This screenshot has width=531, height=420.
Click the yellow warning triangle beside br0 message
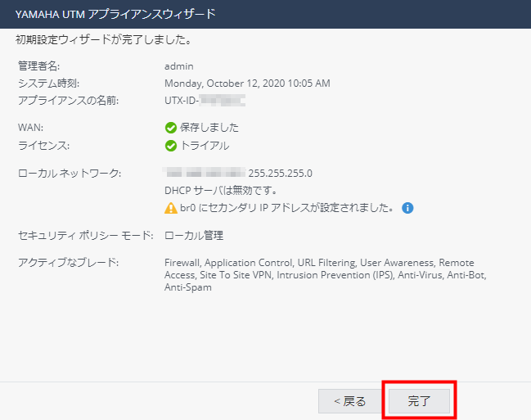click(x=171, y=208)
